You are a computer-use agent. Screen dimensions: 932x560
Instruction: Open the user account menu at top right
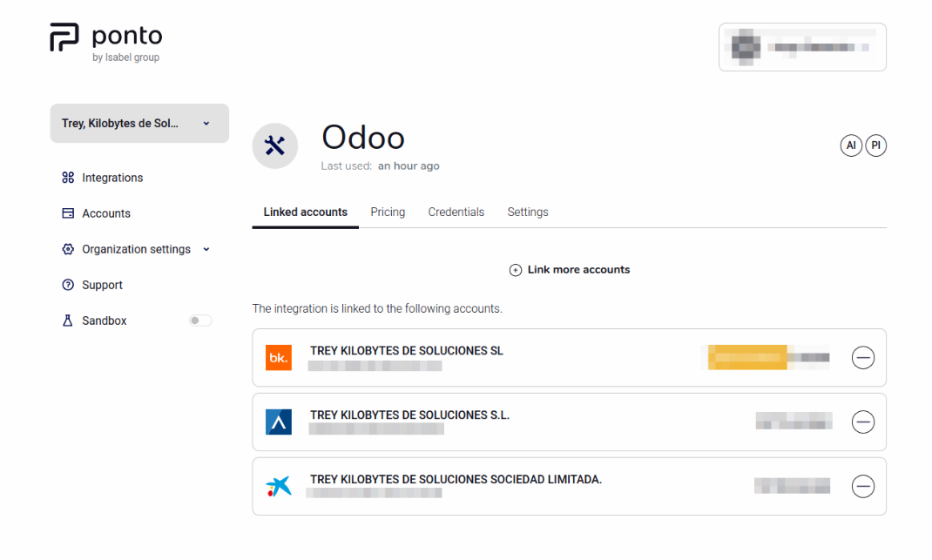click(801, 46)
